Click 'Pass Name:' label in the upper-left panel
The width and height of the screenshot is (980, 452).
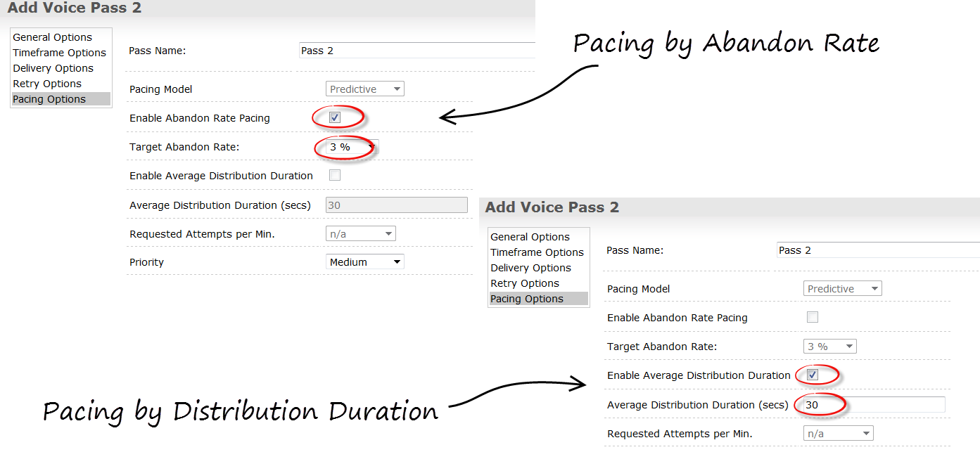158,51
